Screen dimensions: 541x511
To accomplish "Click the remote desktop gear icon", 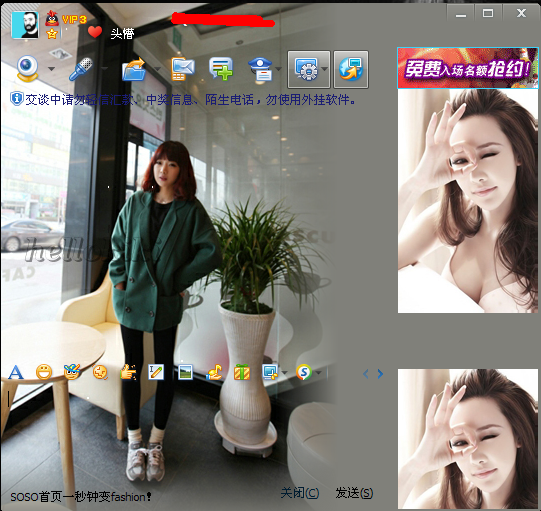I will pyautogui.click(x=306, y=69).
